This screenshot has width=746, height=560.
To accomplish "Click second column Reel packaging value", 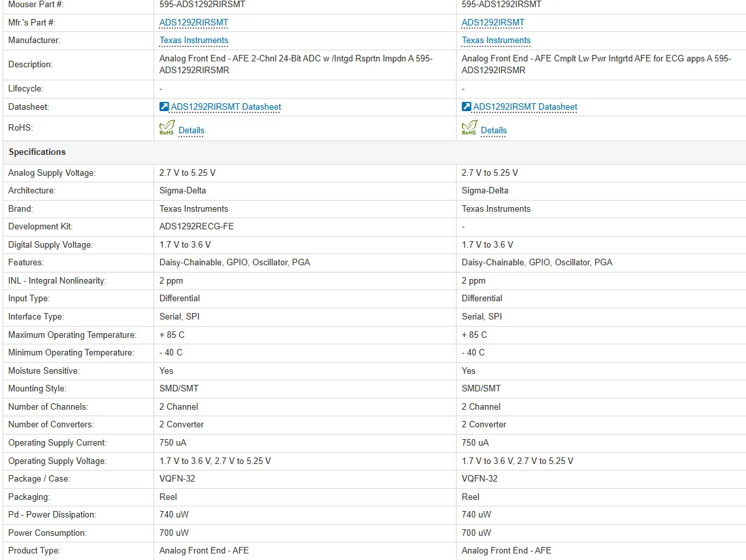I will (470, 497).
